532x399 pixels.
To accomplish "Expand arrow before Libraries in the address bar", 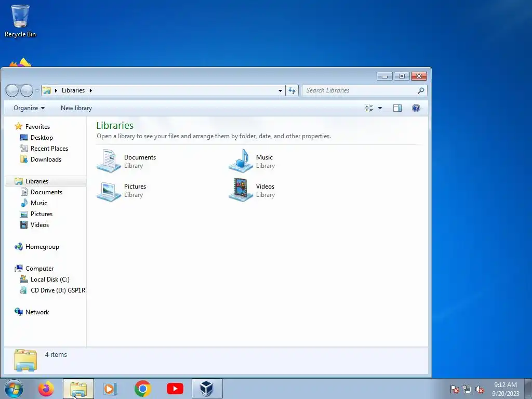I will [56, 90].
